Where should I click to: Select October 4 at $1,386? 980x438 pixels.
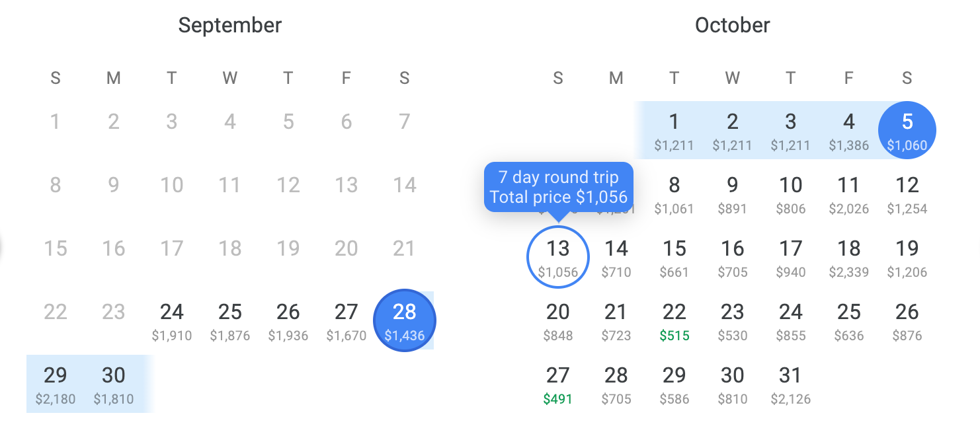pos(849,130)
